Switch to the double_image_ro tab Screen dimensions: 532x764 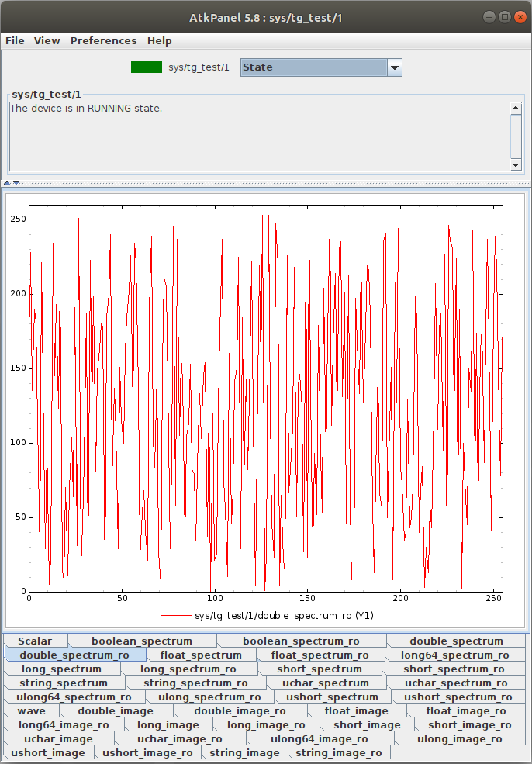point(240,711)
